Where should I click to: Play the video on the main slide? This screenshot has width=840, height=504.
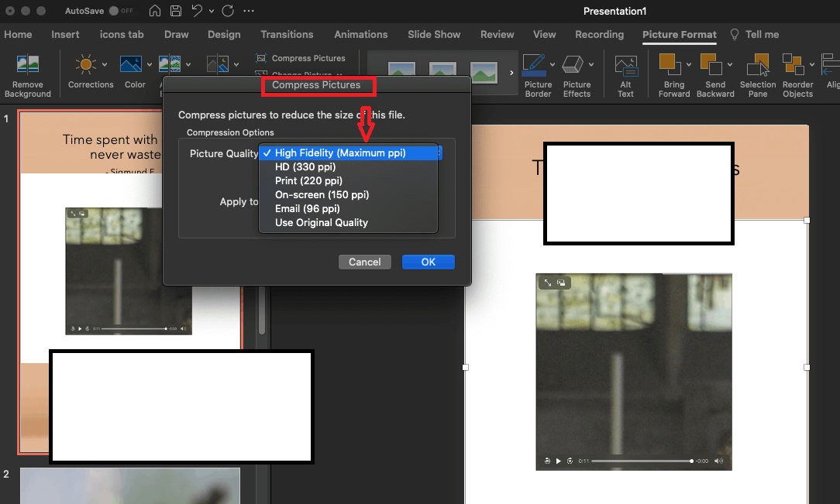558,461
